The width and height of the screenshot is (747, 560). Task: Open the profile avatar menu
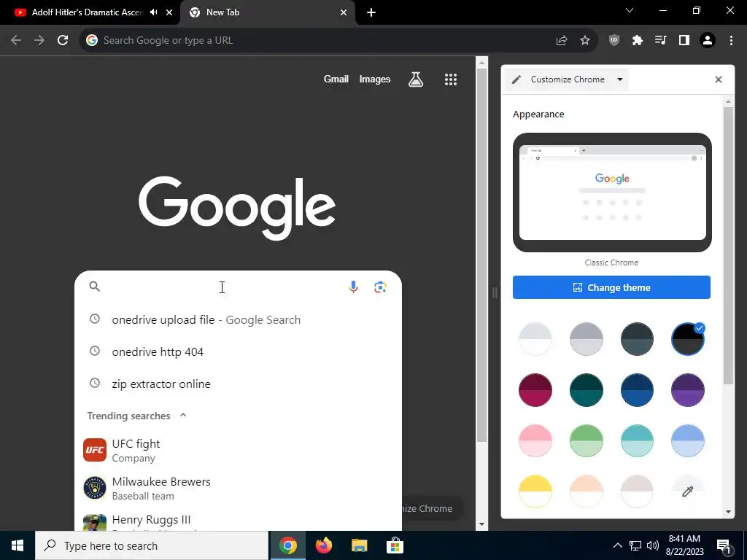pos(708,41)
